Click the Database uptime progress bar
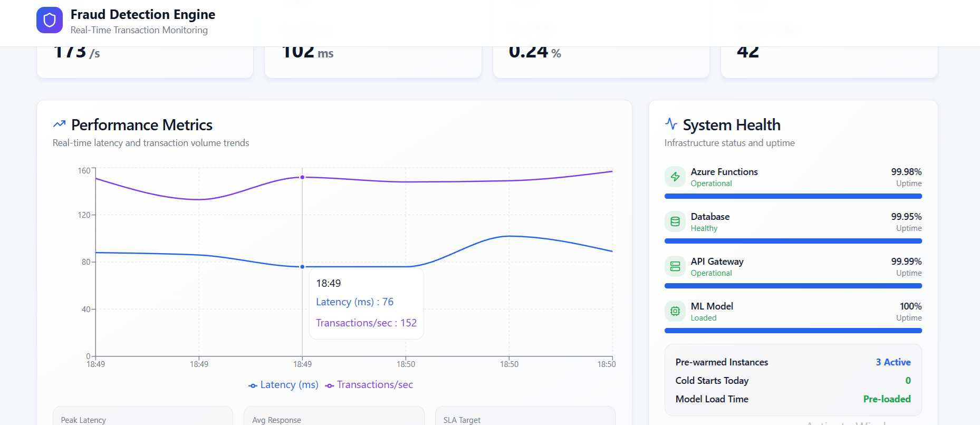The image size is (980, 425). [793, 241]
